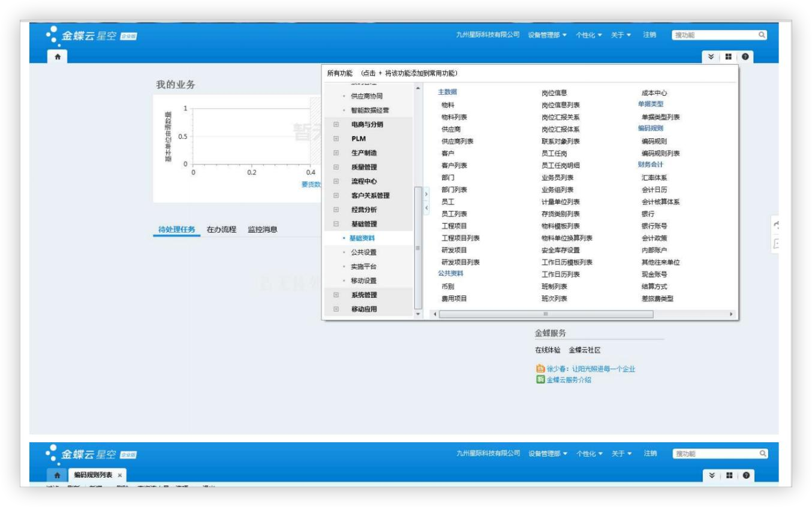Click the home icon tab in the upper header
The height and width of the screenshot is (507, 812).
point(58,56)
